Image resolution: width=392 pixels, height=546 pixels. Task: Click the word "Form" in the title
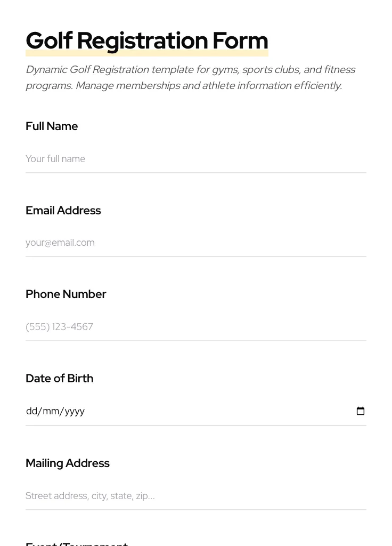click(240, 41)
